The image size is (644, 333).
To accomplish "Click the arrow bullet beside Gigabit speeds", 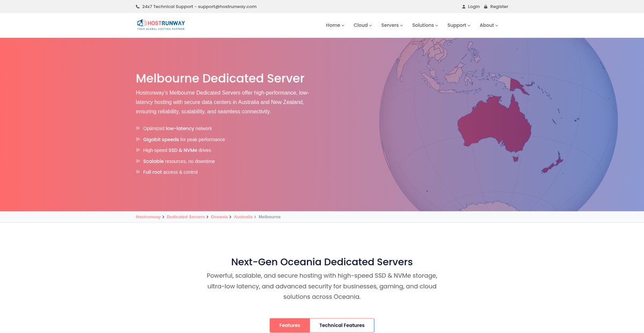I will pyautogui.click(x=138, y=139).
